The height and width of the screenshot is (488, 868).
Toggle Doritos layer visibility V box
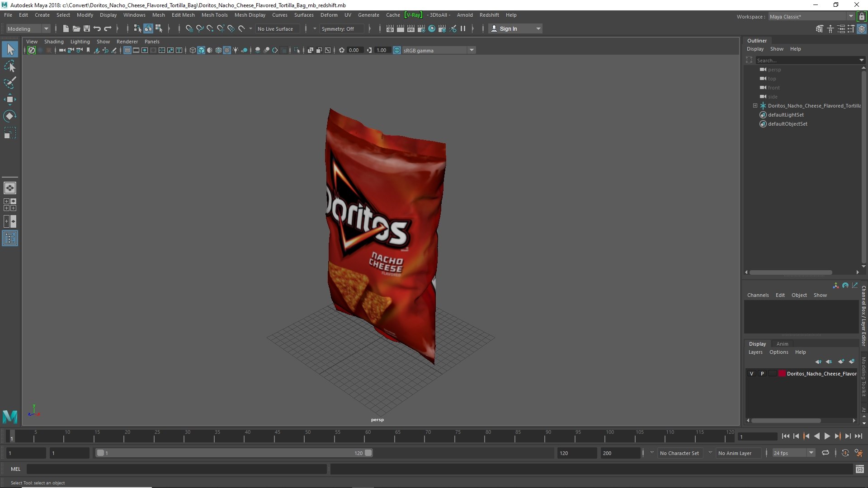click(751, 374)
